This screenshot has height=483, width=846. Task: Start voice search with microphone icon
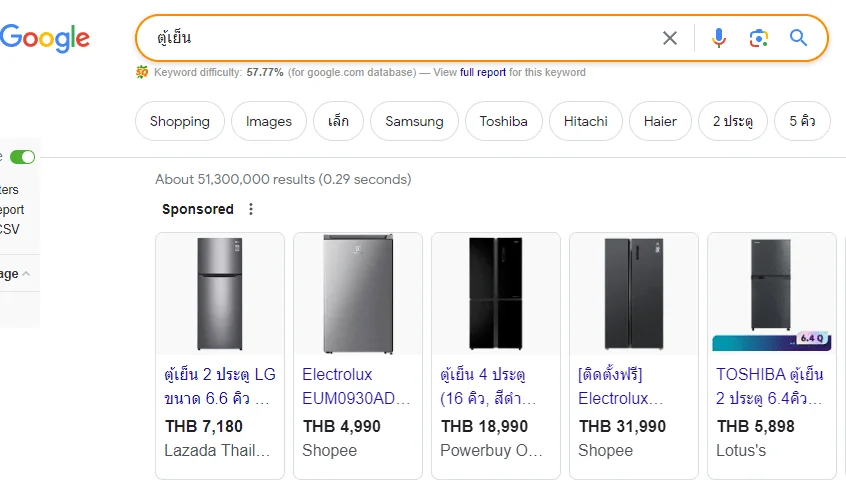(718, 38)
